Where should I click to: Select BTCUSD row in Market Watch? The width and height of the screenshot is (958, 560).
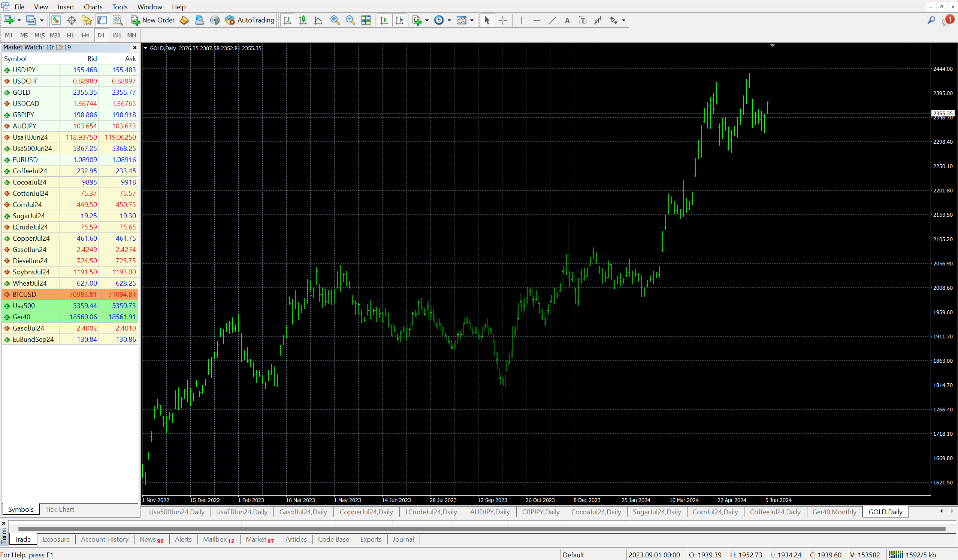[x=24, y=295]
